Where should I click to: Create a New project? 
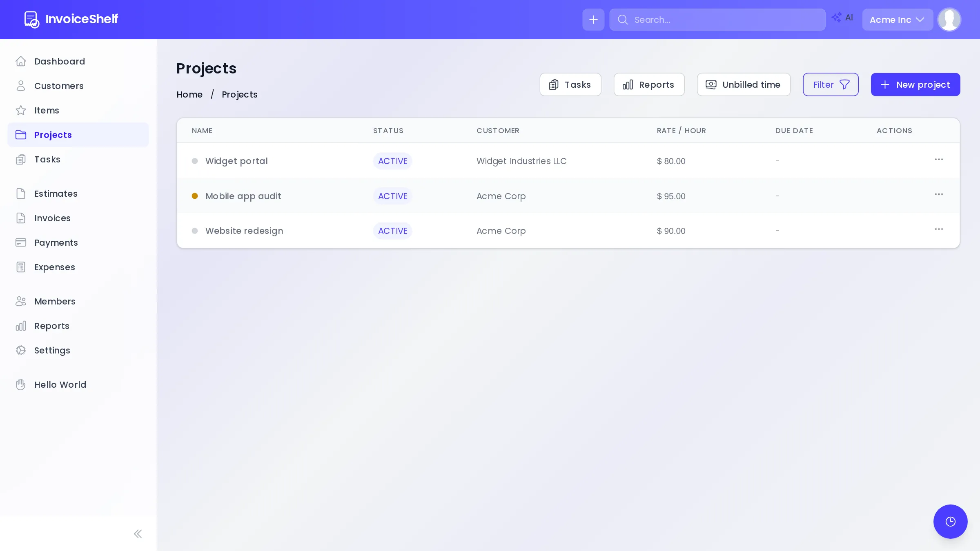point(915,84)
